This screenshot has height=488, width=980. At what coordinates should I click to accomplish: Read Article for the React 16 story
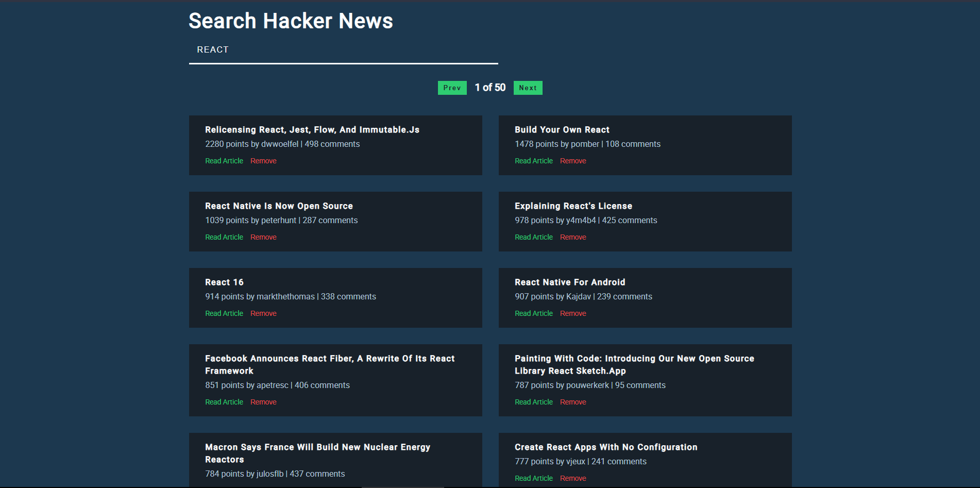[224, 313]
